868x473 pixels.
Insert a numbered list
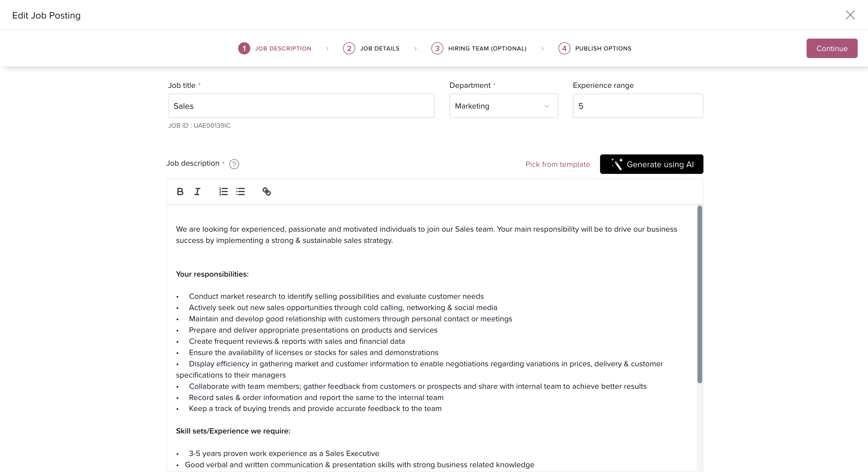click(223, 192)
